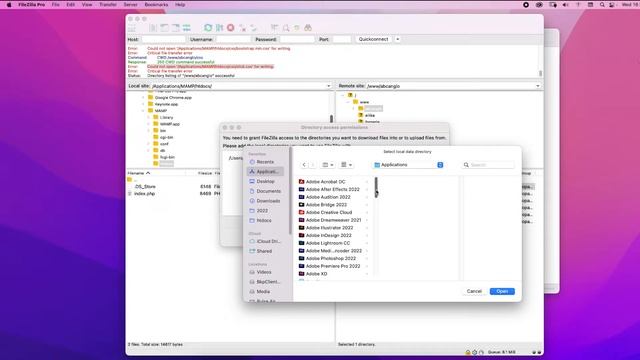Open Control Center in menu bar
Image resolution: width=640 pixels, height=360 pixels.
coord(612,5)
